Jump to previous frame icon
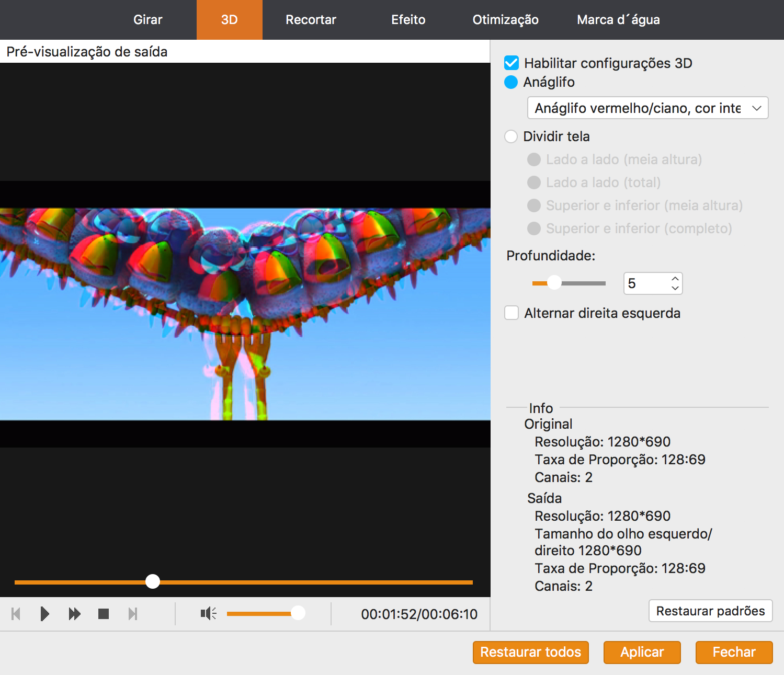Viewport: 784px width, 675px height. (x=16, y=613)
